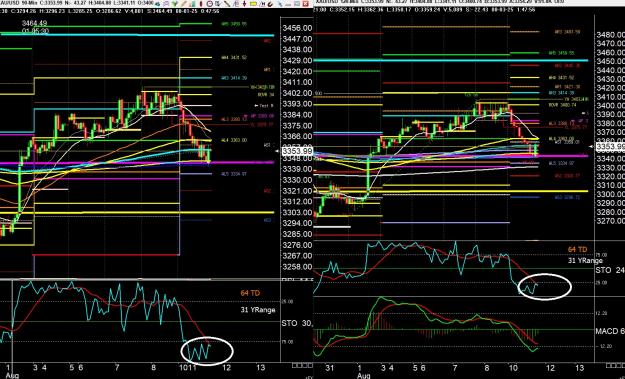
Task: Click date 31 on right chart time axis
Action: tap(330, 367)
